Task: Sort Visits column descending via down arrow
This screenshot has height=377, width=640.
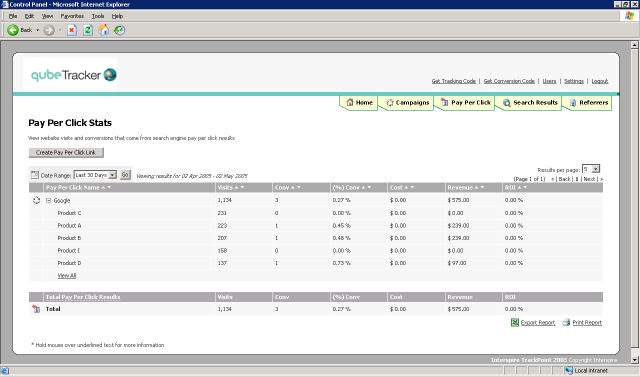Action: (242, 187)
